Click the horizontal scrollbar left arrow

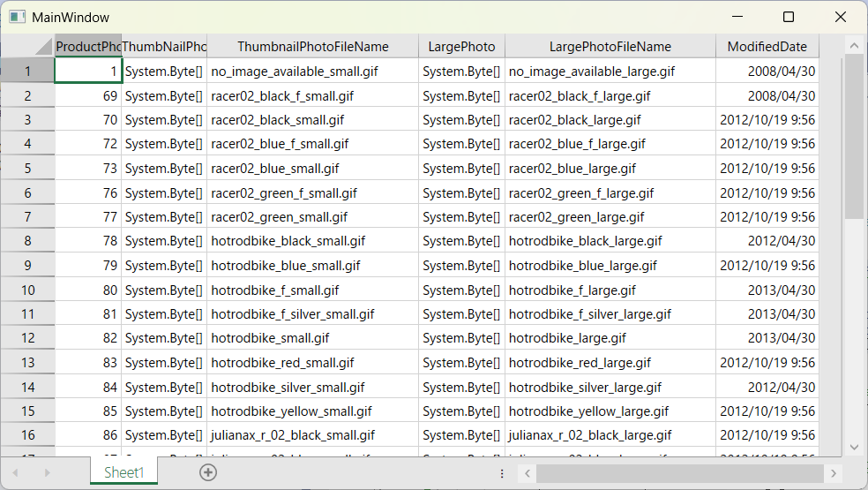click(526, 474)
